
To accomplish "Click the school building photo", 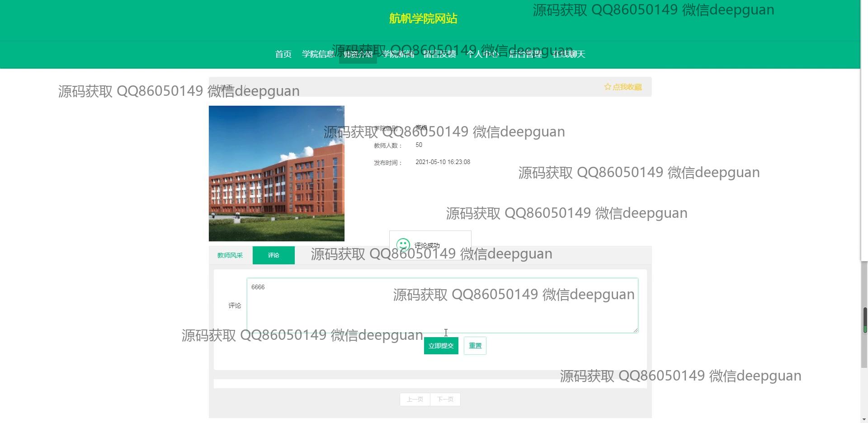I will tap(277, 174).
